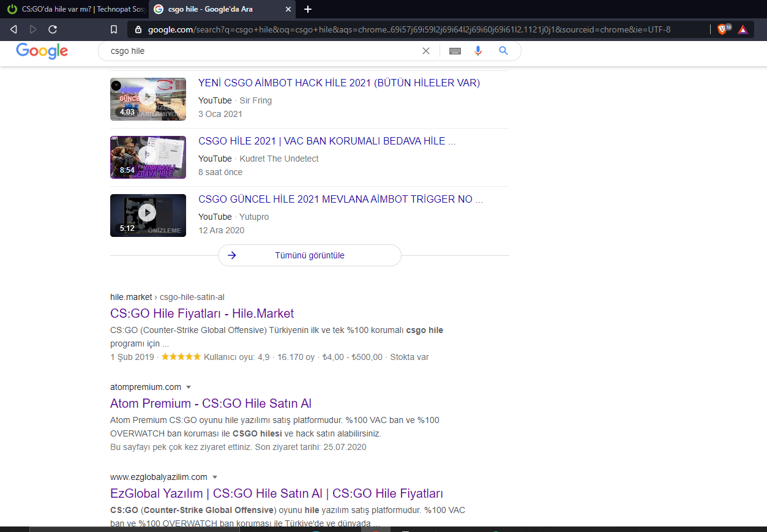Click the 'Kudret The Undetect' channel name

(279, 159)
